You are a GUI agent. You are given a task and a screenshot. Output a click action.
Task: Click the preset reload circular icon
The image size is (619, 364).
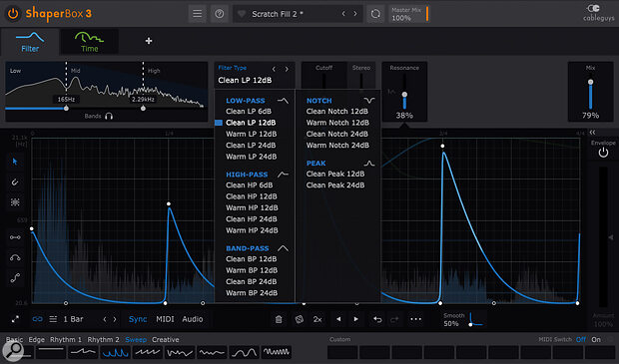[375, 14]
